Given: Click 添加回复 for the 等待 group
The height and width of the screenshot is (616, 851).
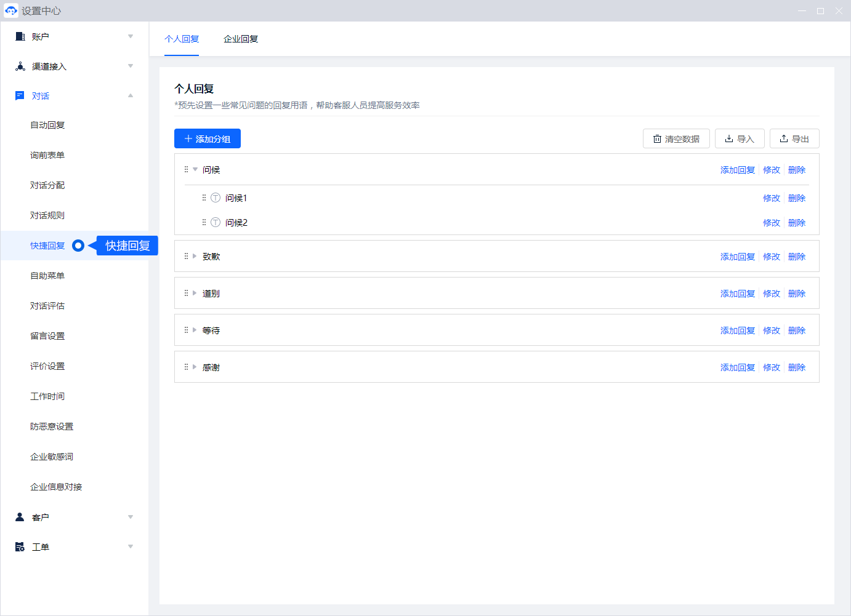Looking at the screenshot, I should (738, 330).
